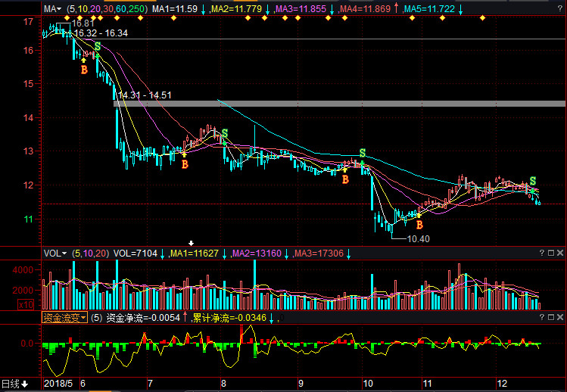
Task: Click the 16.32 - 16.34 gap label
Action: [101, 33]
